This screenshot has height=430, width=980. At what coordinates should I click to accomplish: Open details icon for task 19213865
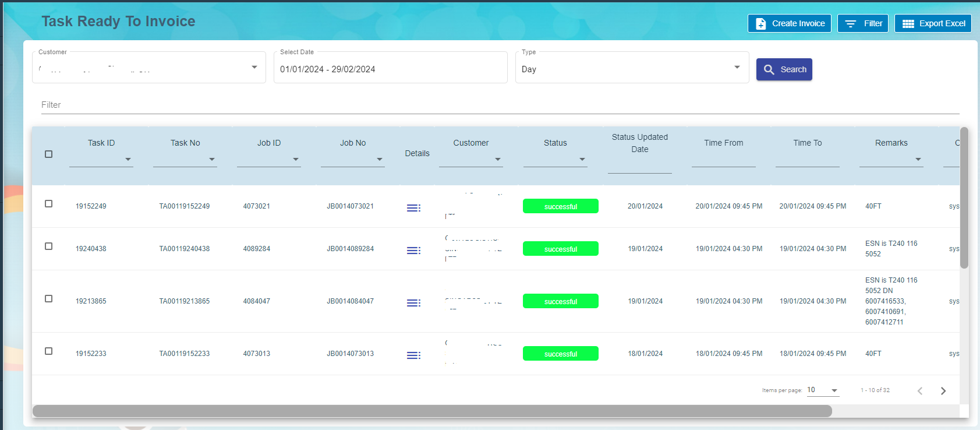[x=413, y=303]
